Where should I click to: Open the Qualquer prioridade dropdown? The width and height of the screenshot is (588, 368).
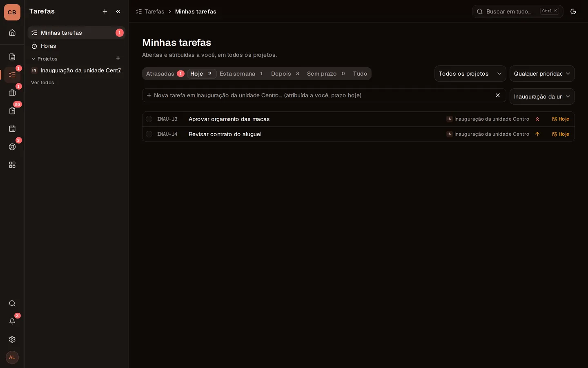(x=542, y=74)
